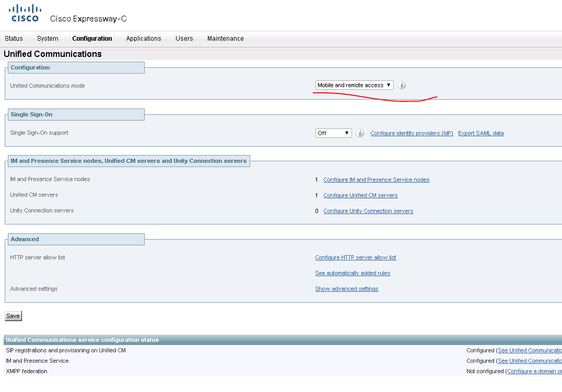This screenshot has width=562, height=392.
Task: Open the System menu
Action: point(48,39)
